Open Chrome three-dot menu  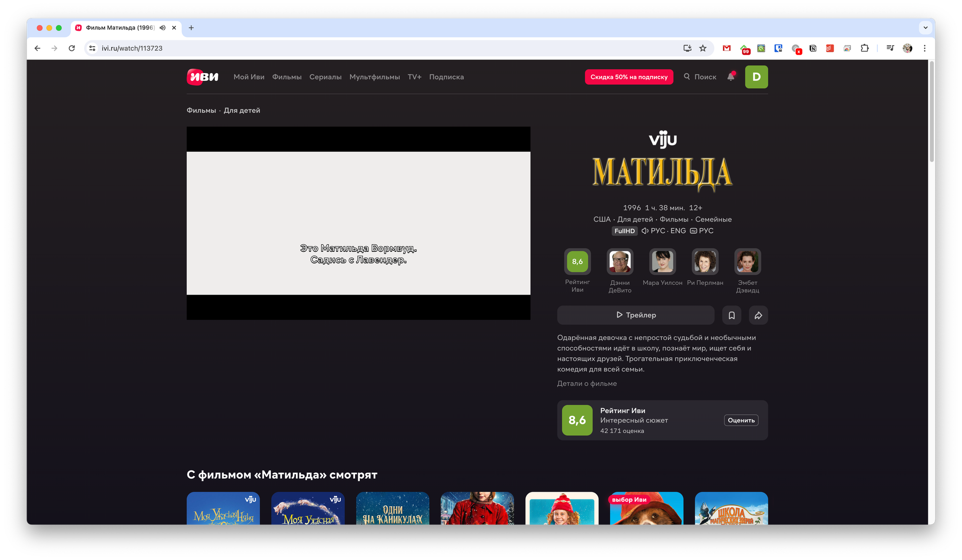[924, 48]
